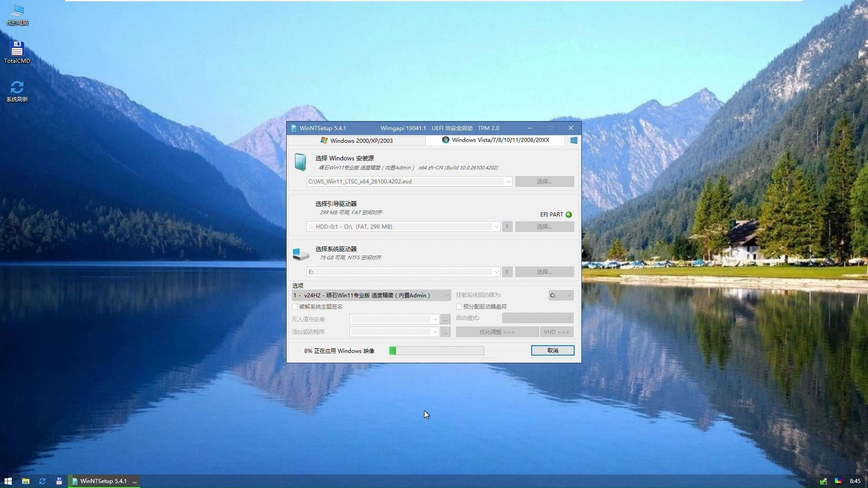The image size is (868, 488).
Task: Click the colorful display tray icon
Action: pos(838,481)
